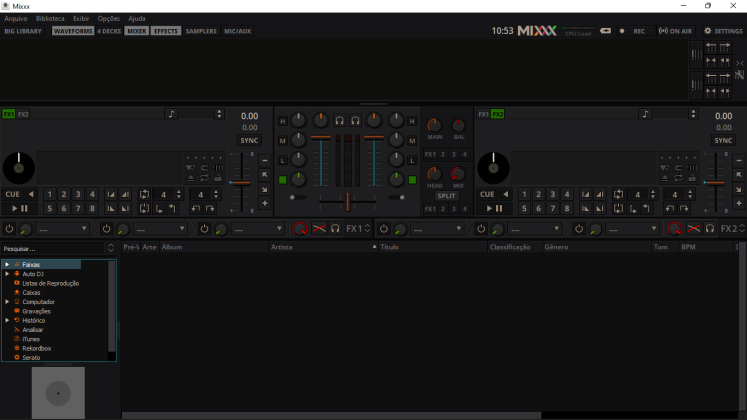The image size is (747, 420).
Task: Toggle the left deck play/pause button
Action: (20, 208)
